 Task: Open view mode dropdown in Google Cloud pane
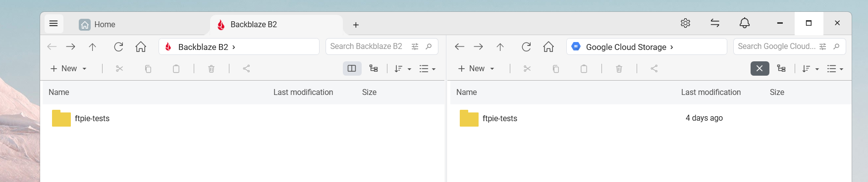tap(835, 69)
